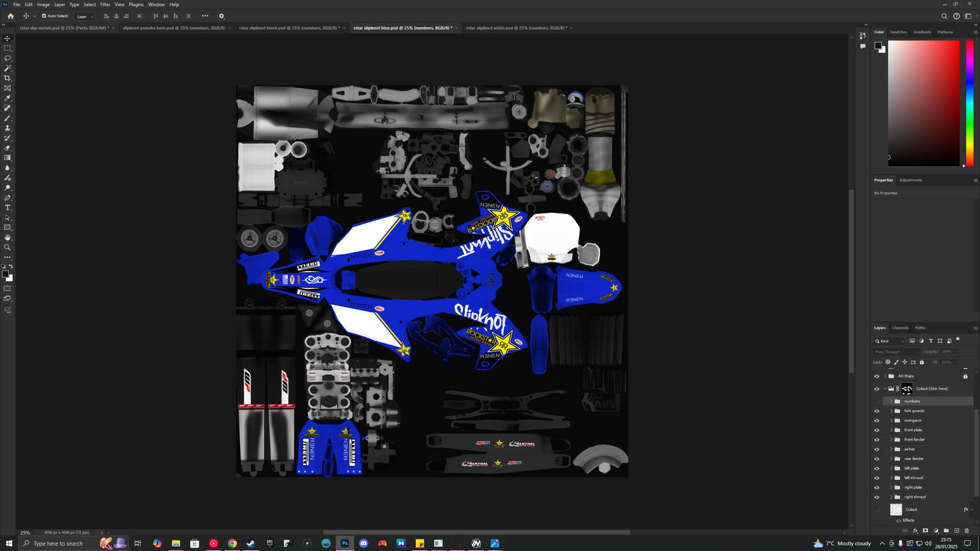Open Steam from the taskbar
Viewport: 980px width, 551px height.
click(250, 544)
